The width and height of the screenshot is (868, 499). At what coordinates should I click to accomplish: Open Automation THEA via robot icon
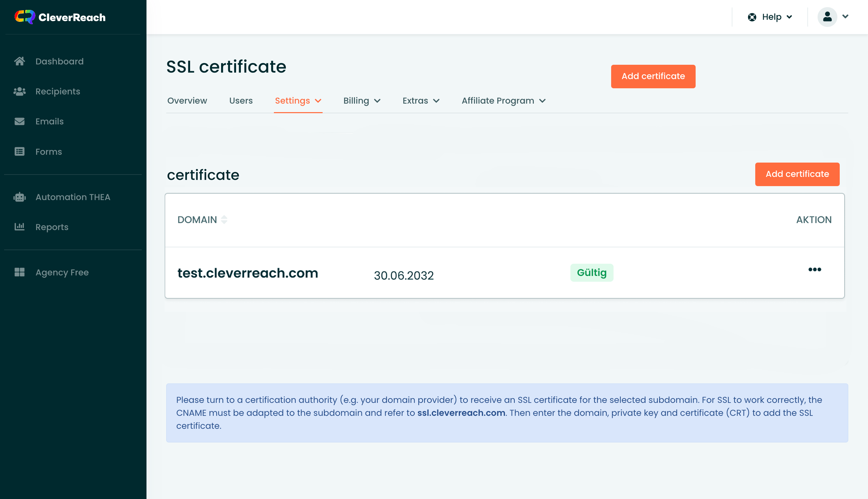click(x=19, y=197)
